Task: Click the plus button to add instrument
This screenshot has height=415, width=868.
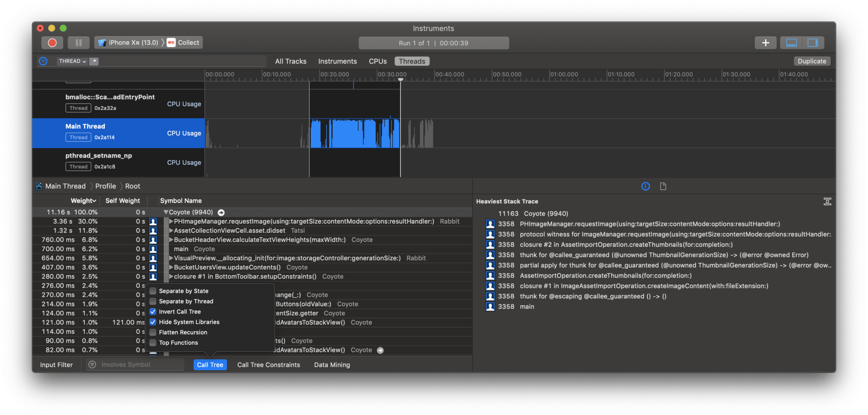Action: point(765,43)
